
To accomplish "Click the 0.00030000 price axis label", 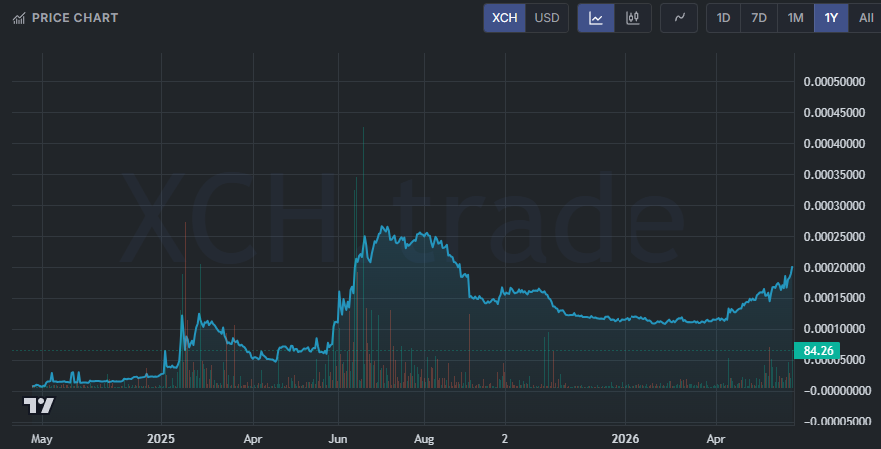I will (x=834, y=206).
